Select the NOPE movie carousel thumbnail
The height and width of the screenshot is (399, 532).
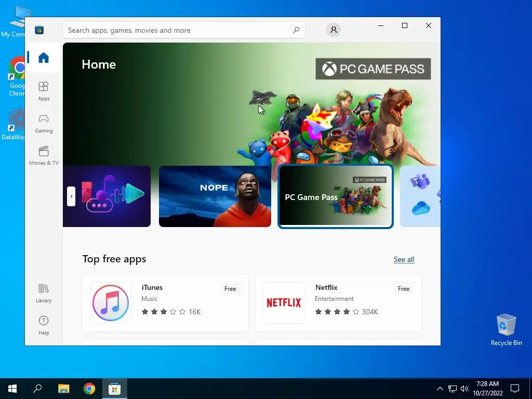point(215,196)
